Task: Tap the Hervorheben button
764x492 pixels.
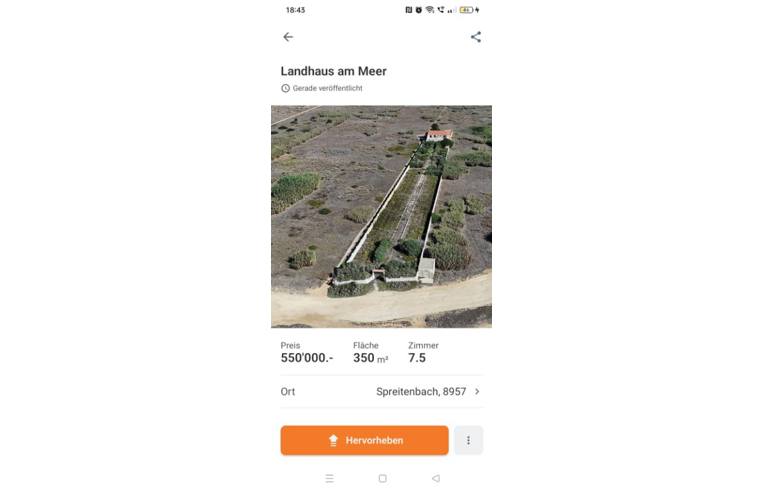Action: (x=364, y=440)
